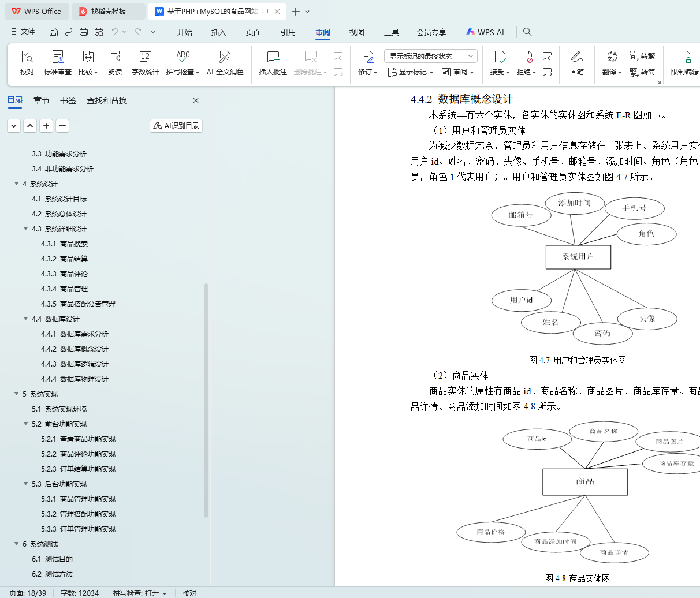Image resolution: width=700 pixels, height=598 pixels.
Task: Switch to the 引用 ribbon tab
Action: point(288,32)
